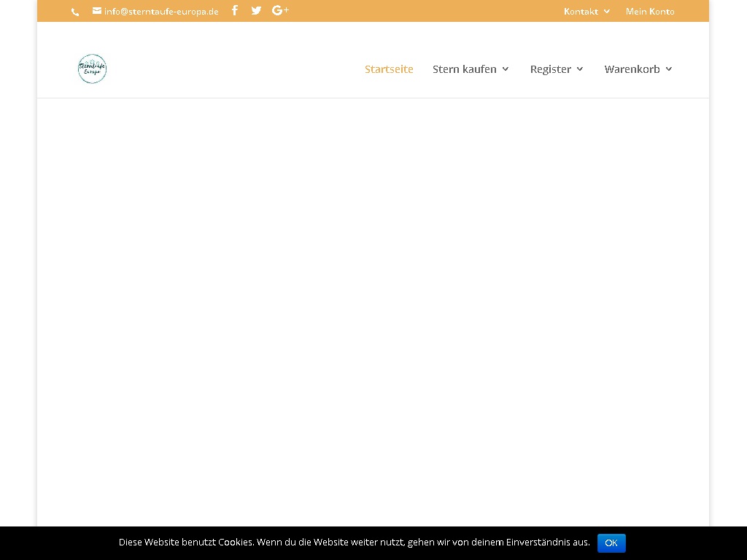Screen dimensions: 747x560
Task: Expand the Register dropdown chevron
Action: coord(580,69)
